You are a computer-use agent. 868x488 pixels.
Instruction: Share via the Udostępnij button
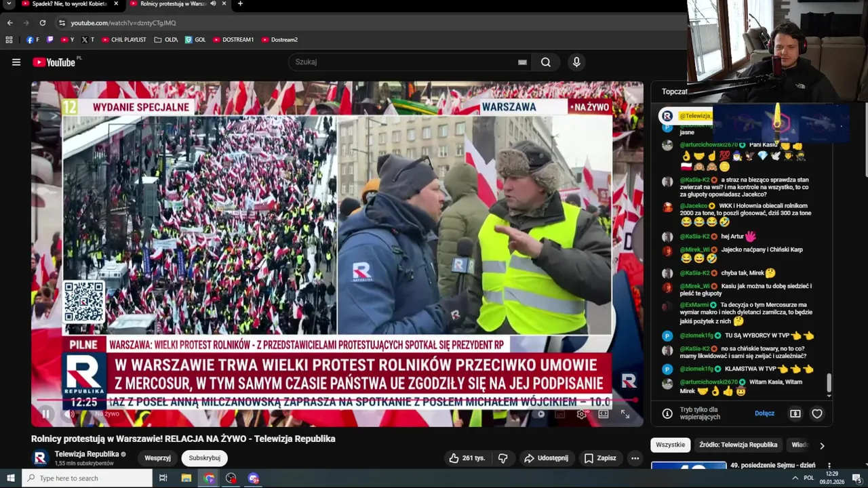[547, 458]
